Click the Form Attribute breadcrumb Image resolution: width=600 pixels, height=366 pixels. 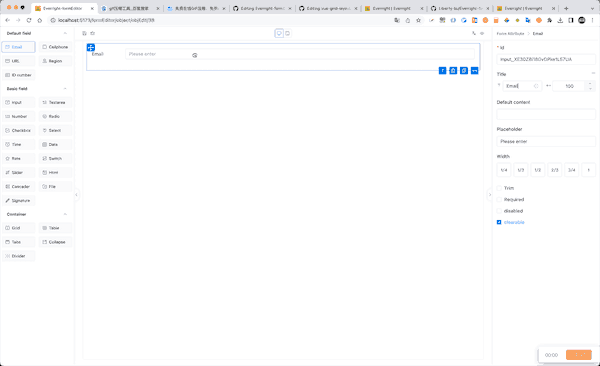pos(510,34)
